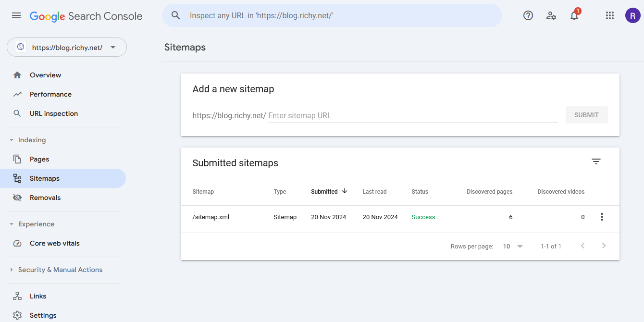This screenshot has width=644, height=322.
Task: Open Overview in the sidebar
Action: tap(63, 75)
